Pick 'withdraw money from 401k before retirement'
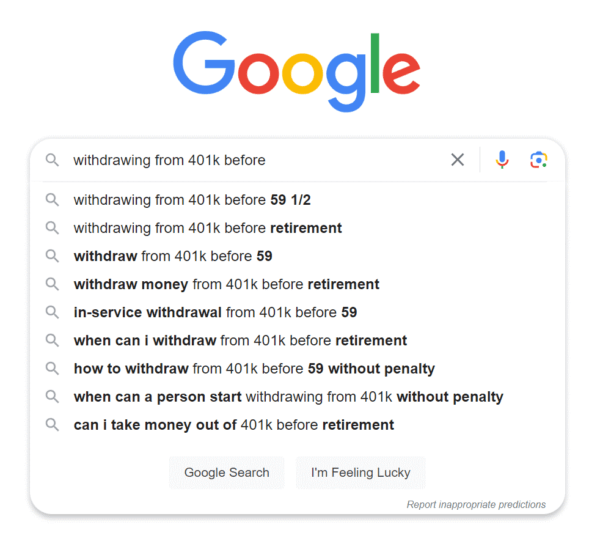 click(x=226, y=284)
